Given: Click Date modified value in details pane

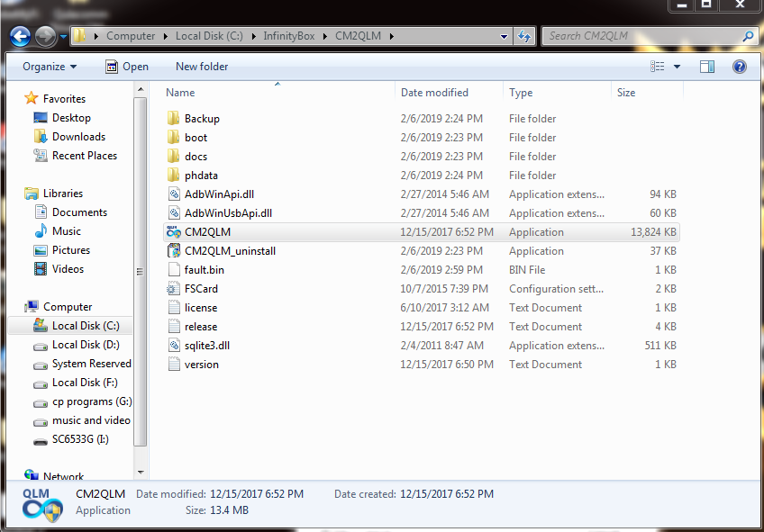Looking at the screenshot, I should pyautogui.click(x=257, y=494).
